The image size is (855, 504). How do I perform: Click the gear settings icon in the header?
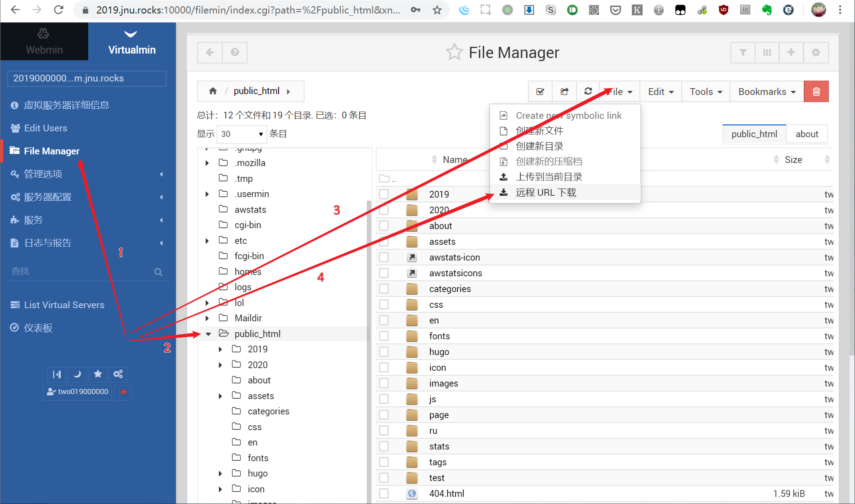click(x=815, y=53)
